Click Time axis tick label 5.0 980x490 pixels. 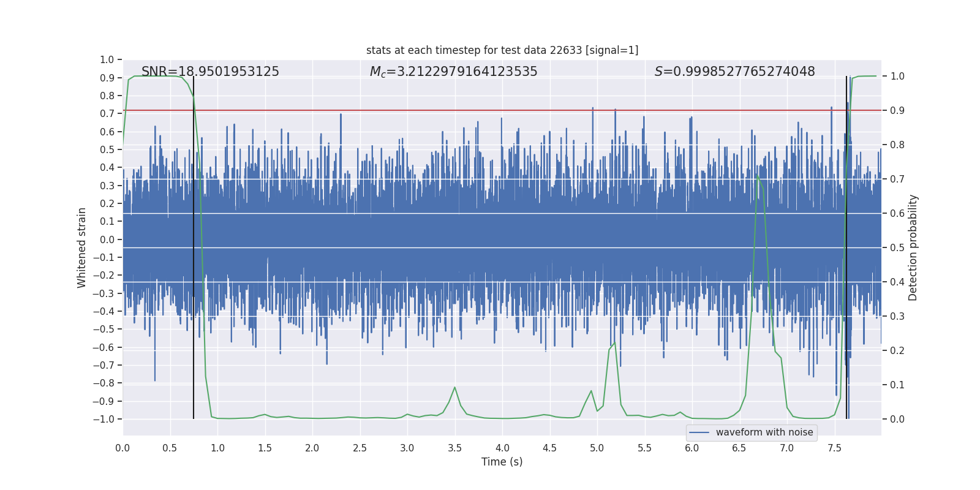(597, 448)
